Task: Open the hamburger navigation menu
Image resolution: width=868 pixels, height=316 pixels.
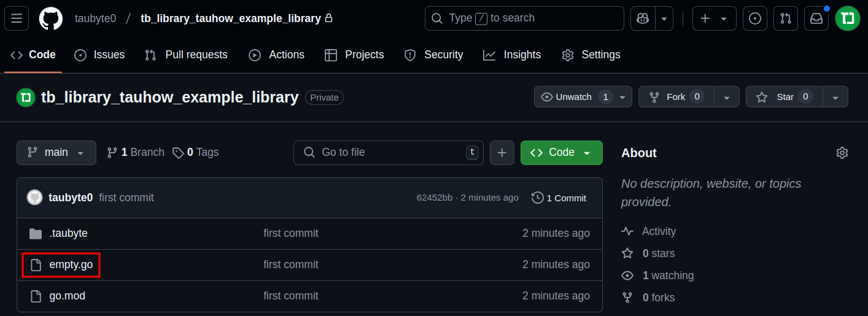Action: pyautogui.click(x=17, y=18)
